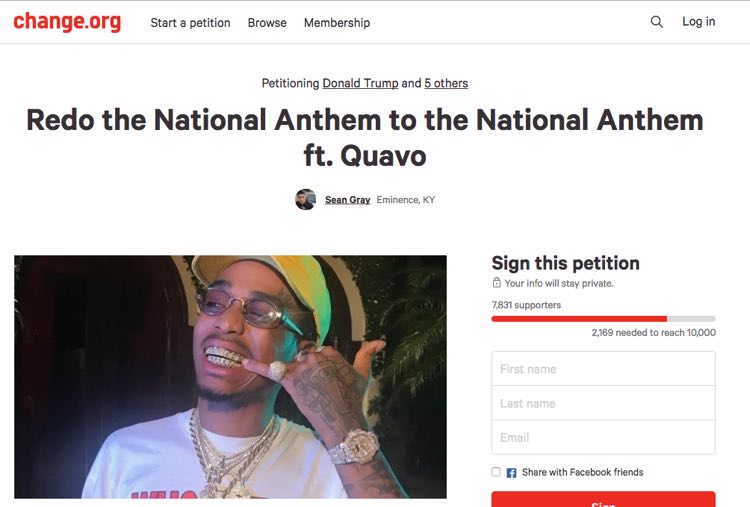The width and height of the screenshot is (750, 507).
Task: Expand the 5 others link
Action: [x=446, y=83]
